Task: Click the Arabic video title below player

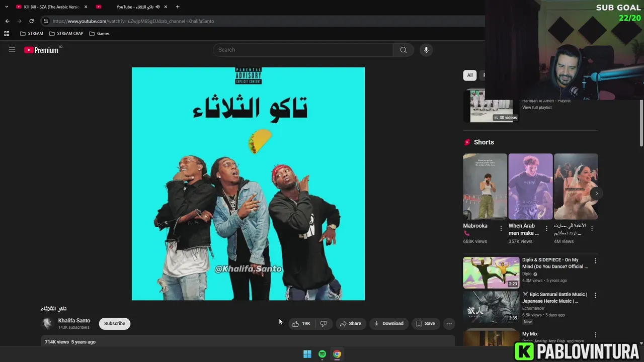Action: tap(54, 309)
